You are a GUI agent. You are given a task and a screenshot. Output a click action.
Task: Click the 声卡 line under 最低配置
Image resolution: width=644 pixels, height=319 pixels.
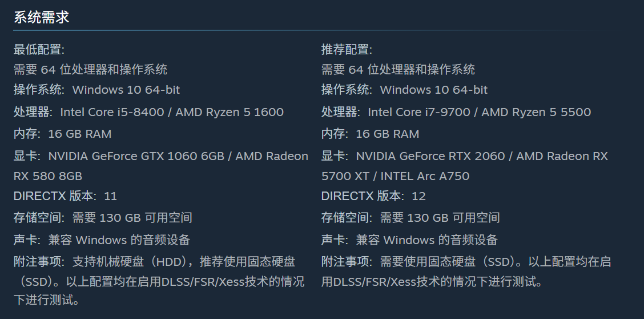[x=102, y=240]
